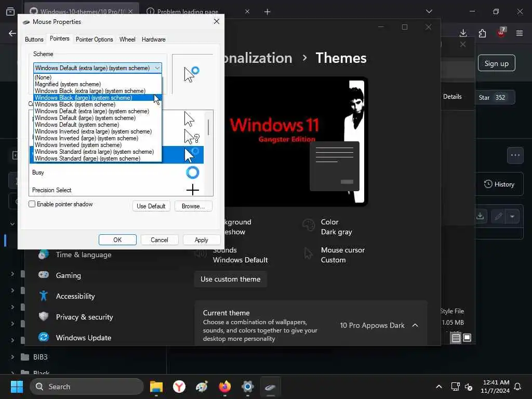This screenshot has height=399, width=532.
Task: Go back in Firefox
Action: [x=12, y=33]
